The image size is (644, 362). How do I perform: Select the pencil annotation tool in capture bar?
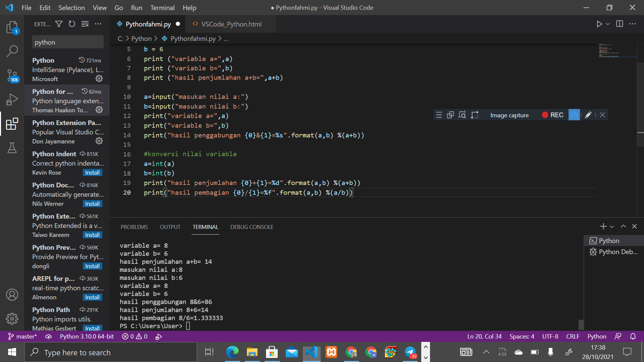point(588,115)
